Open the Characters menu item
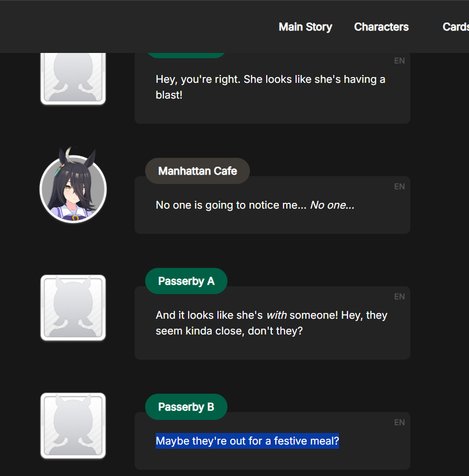The image size is (469, 476). [x=381, y=27]
